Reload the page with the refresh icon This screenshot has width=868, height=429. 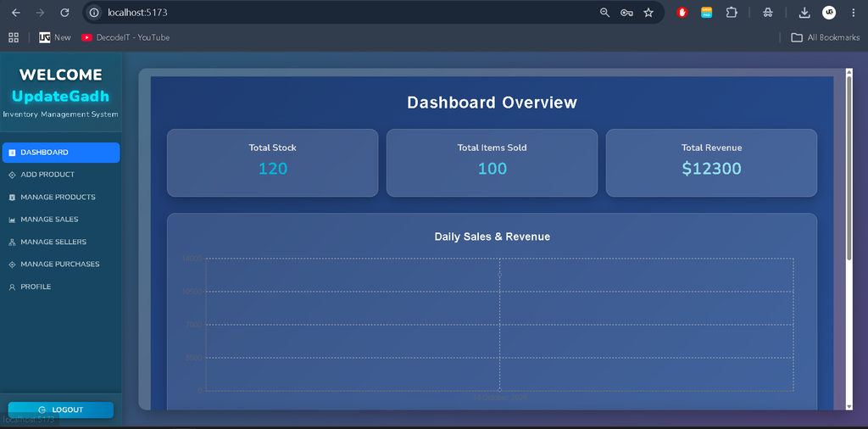[x=64, y=13]
